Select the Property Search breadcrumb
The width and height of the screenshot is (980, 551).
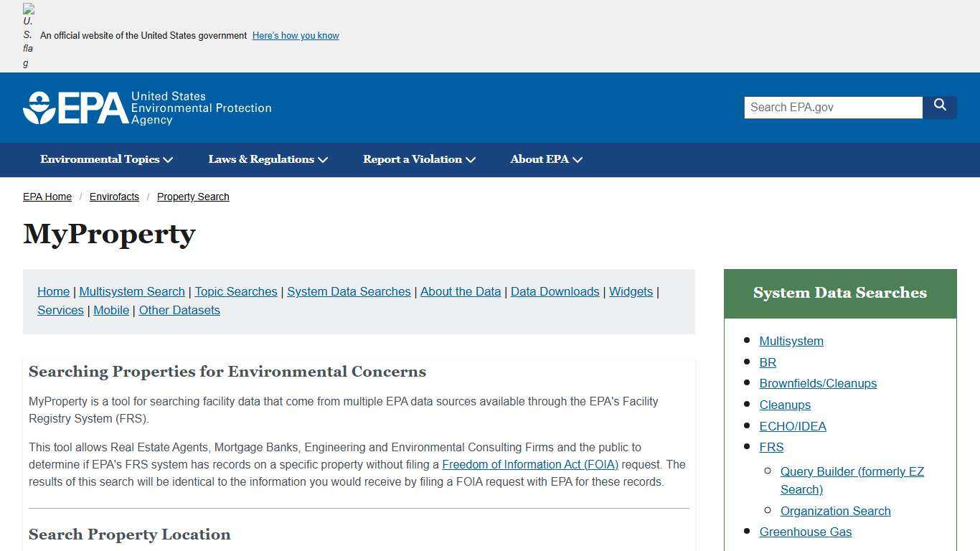(192, 197)
